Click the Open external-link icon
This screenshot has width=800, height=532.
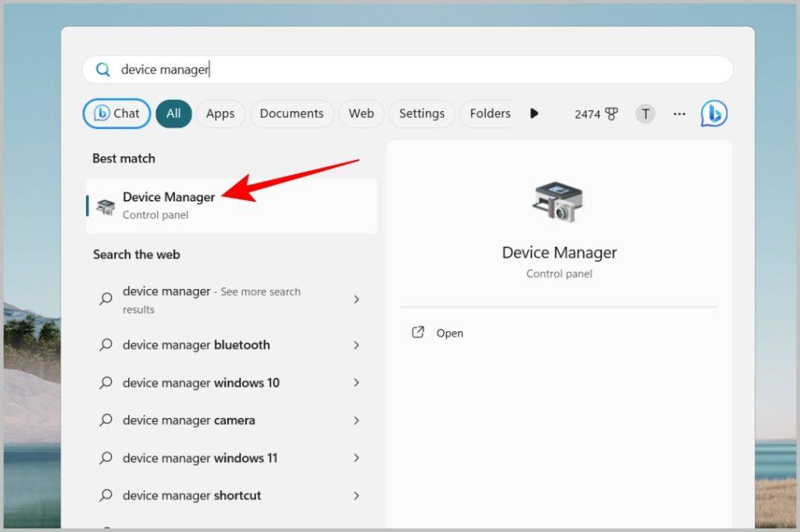tap(418, 333)
